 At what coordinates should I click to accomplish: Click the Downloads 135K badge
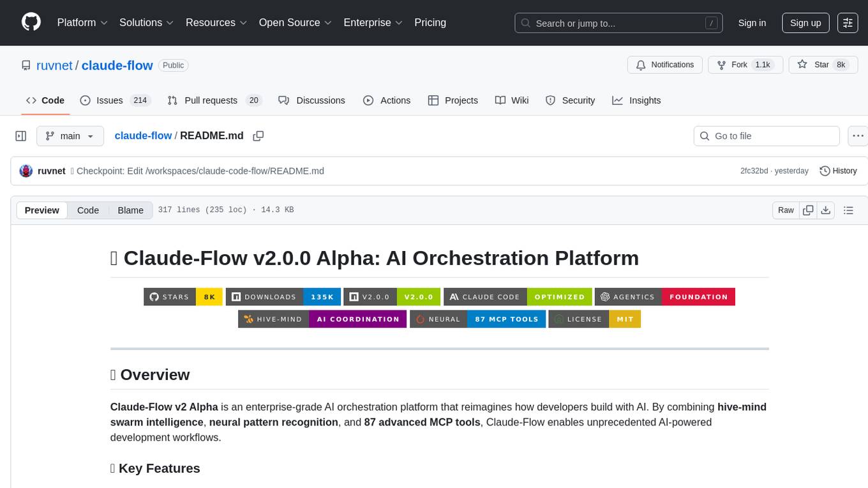coord(283,296)
